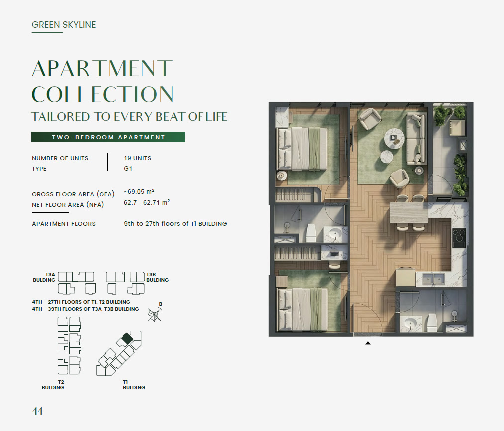Screen dimensions: 504x431
Task: Click the NET FLOOR AREA (NFA) label
Action: point(68,205)
